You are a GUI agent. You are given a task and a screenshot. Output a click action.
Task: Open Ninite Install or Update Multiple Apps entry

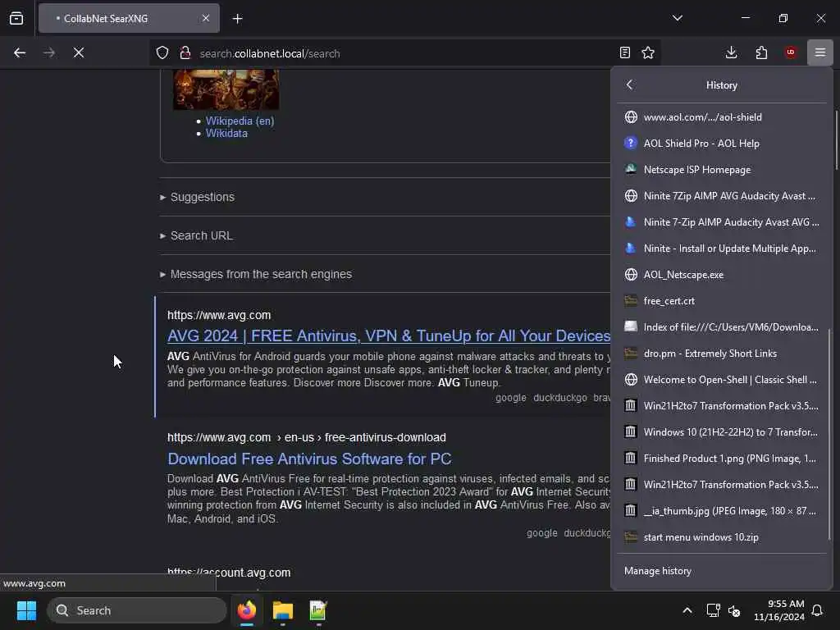coord(722,248)
